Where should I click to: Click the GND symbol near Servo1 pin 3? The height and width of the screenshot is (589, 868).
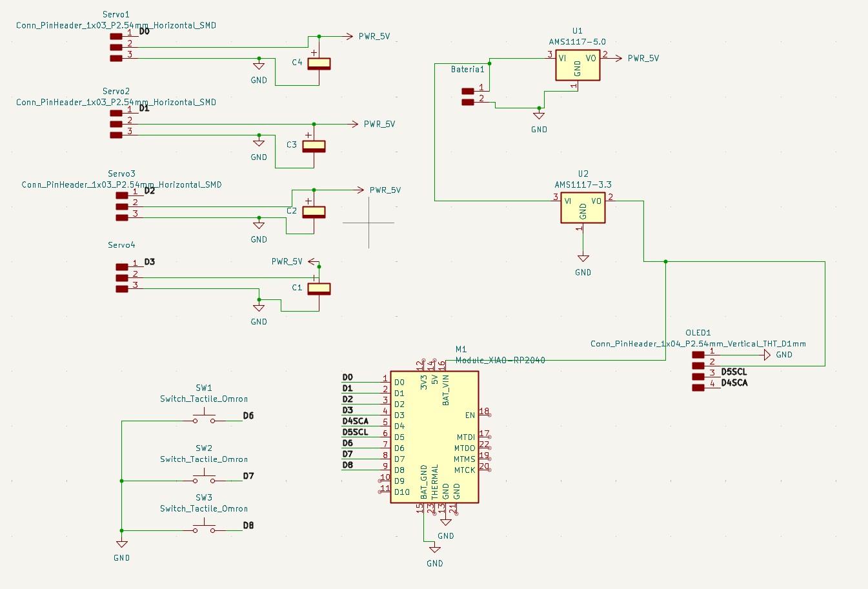point(259,66)
